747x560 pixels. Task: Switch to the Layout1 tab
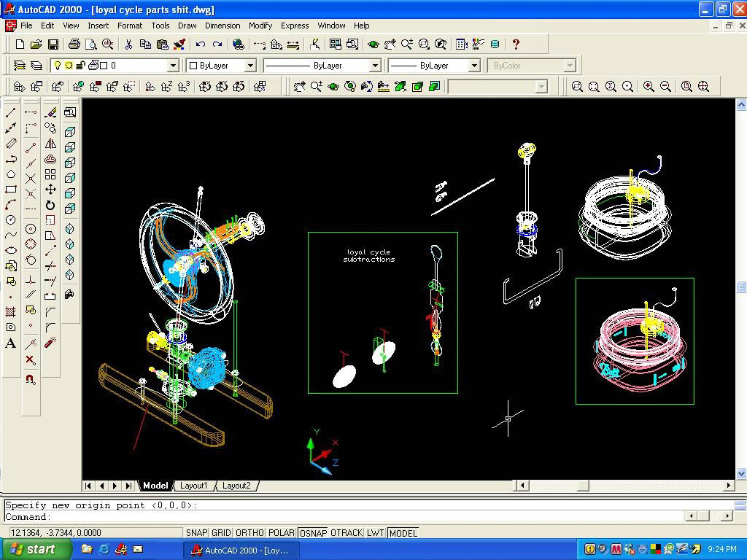coord(194,486)
